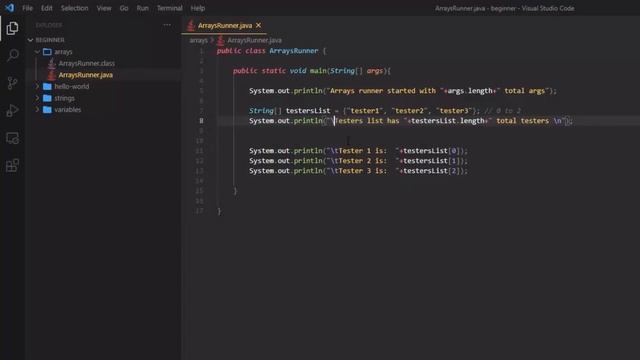The width and height of the screenshot is (640, 360).
Task: Select ArraysRunner.java in explorer tree
Action: [x=86, y=75]
